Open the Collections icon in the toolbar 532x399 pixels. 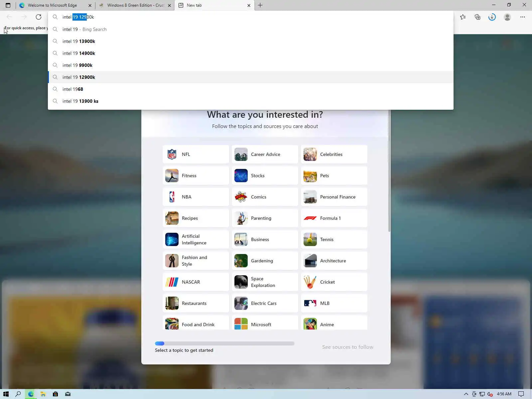click(477, 17)
